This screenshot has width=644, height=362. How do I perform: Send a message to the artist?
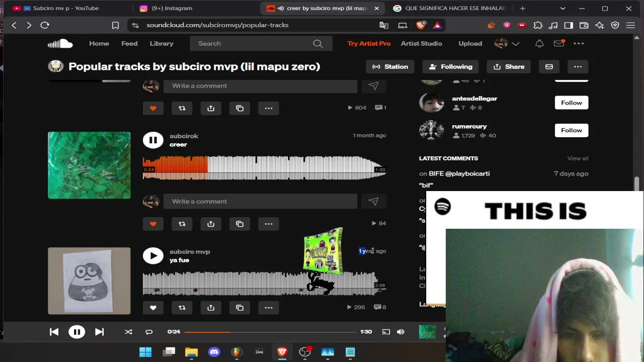coord(549,66)
